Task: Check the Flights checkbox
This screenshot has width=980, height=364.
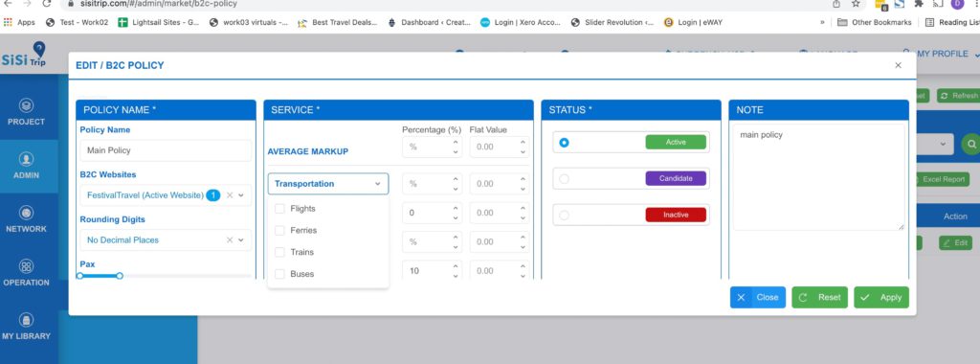Action: point(280,209)
